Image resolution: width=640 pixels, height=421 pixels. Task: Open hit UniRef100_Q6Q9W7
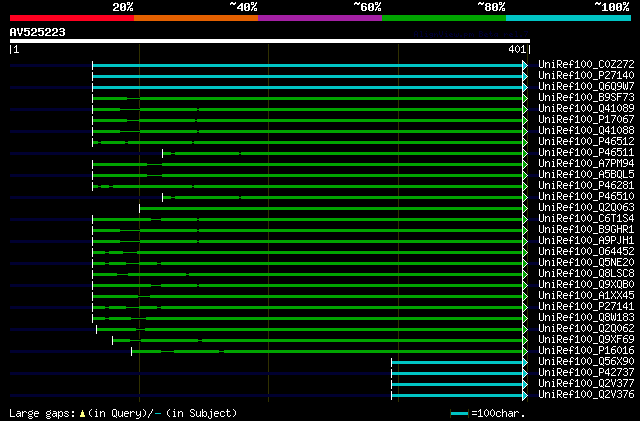(x=586, y=86)
